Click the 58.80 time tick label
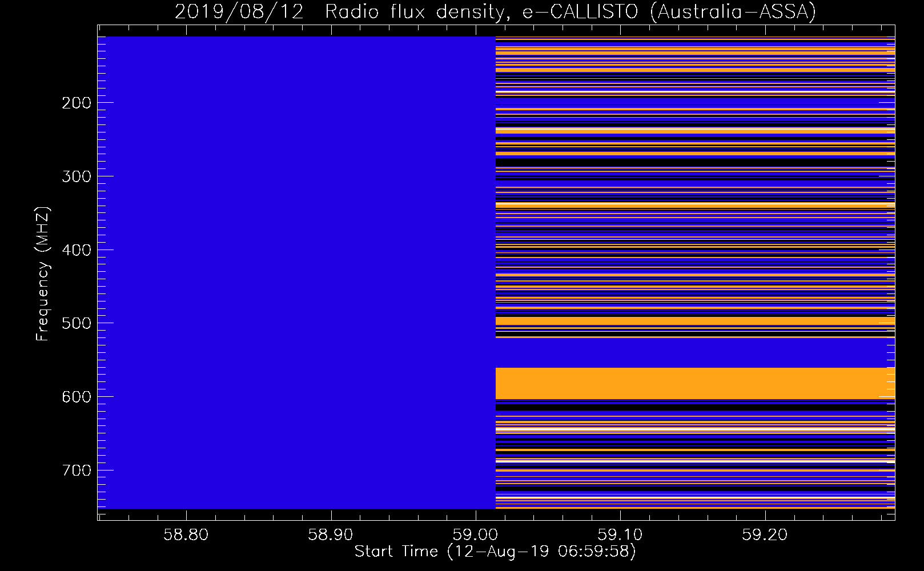This screenshot has width=924, height=571. coord(186,535)
